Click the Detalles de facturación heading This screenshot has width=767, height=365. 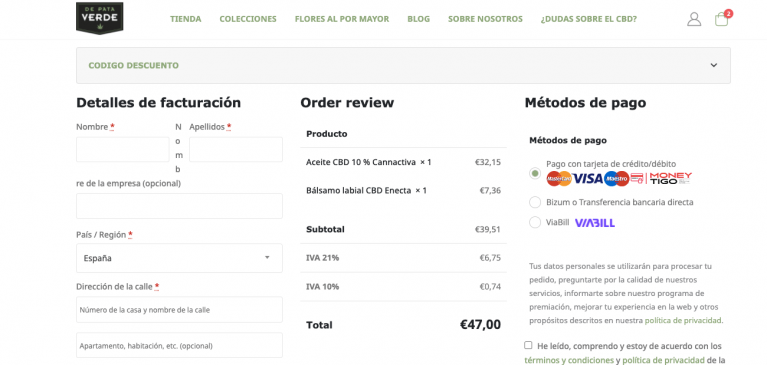coord(158,103)
